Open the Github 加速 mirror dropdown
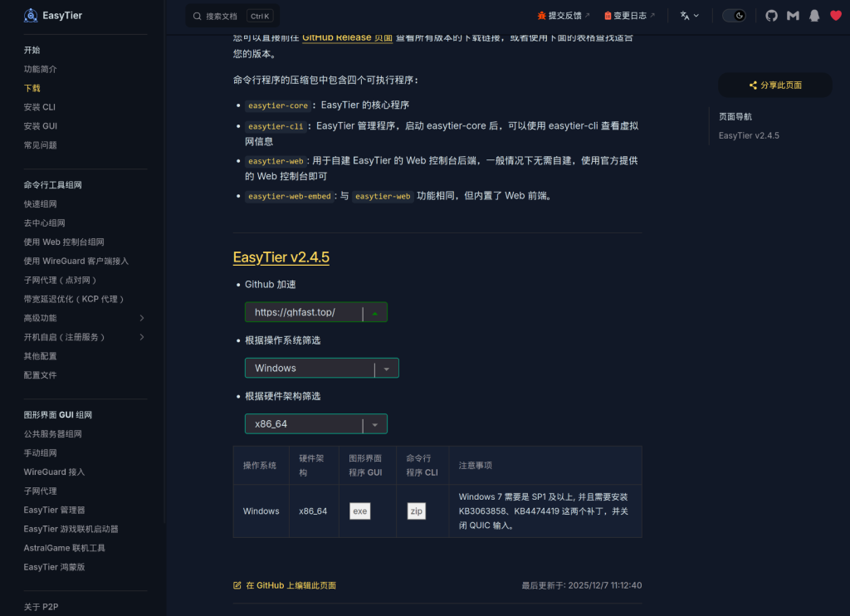Viewport: 850px width, 616px height. tap(375, 313)
